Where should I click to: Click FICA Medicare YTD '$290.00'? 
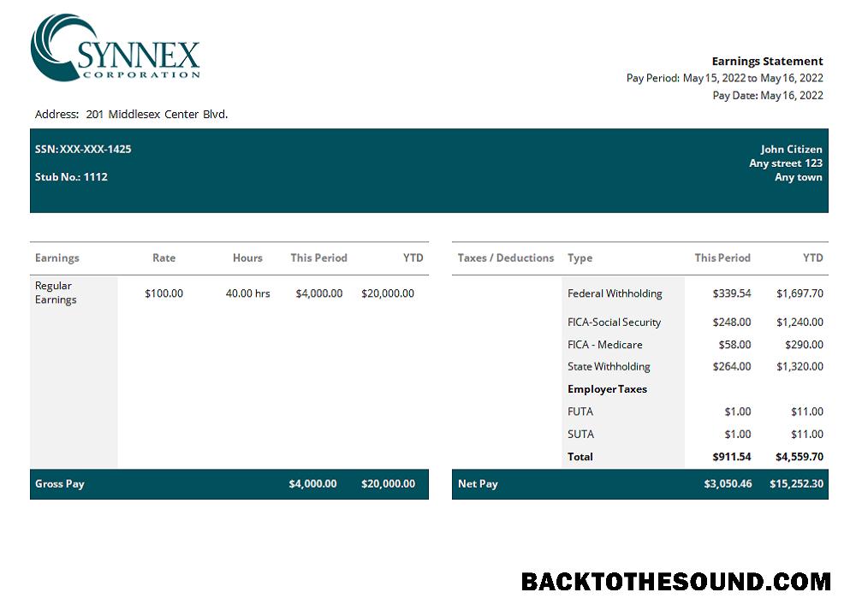point(804,345)
